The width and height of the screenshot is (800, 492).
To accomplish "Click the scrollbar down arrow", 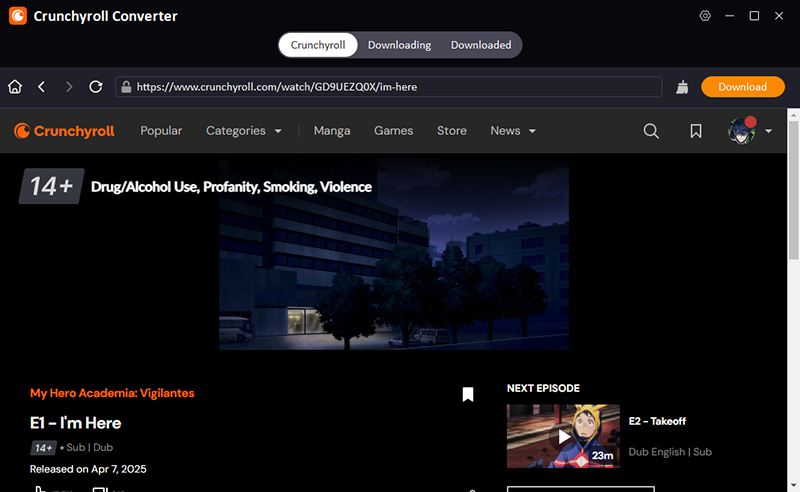I will [x=793, y=485].
